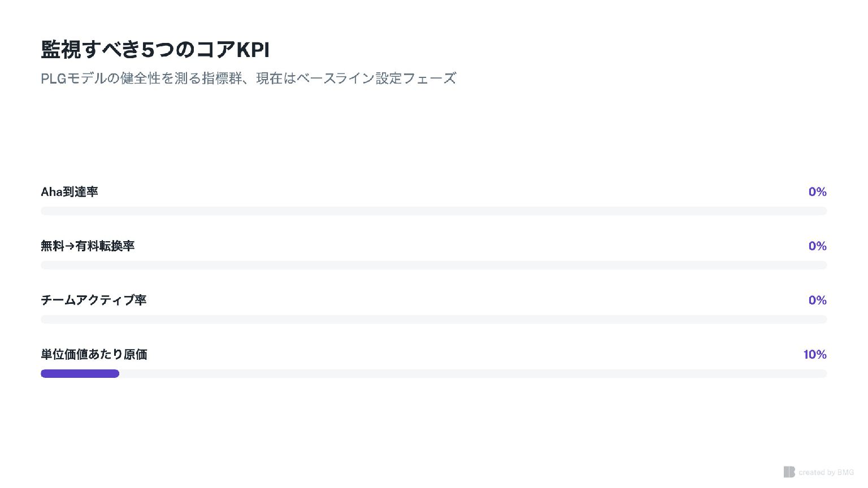Click the 0% value for チームアクティブ率
Screen dimensions: 868x488
point(818,300)
